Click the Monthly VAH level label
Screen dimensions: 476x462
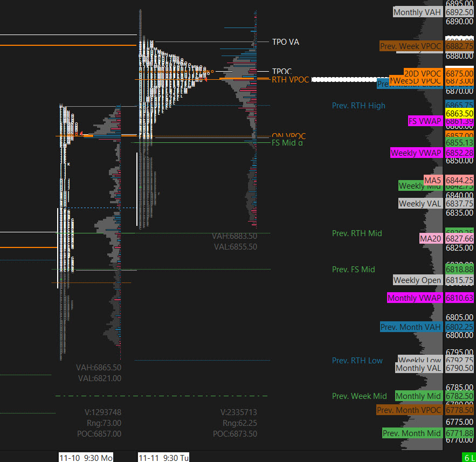(417, 12)
